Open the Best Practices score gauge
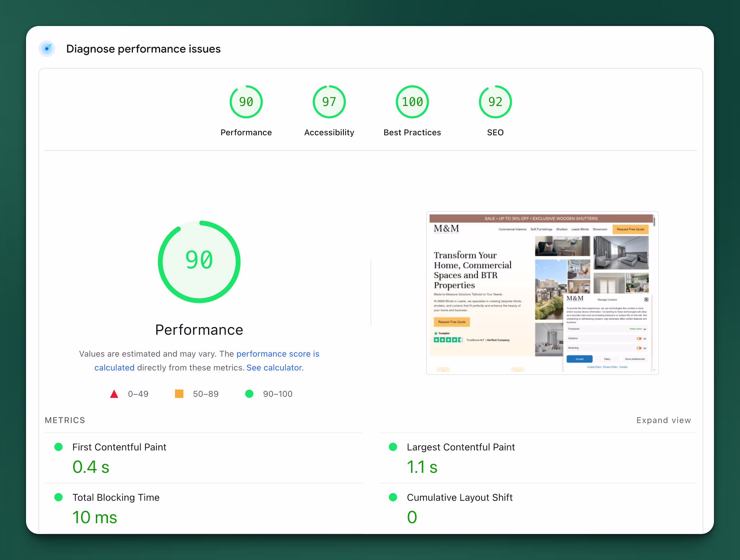 click(412, 102)
